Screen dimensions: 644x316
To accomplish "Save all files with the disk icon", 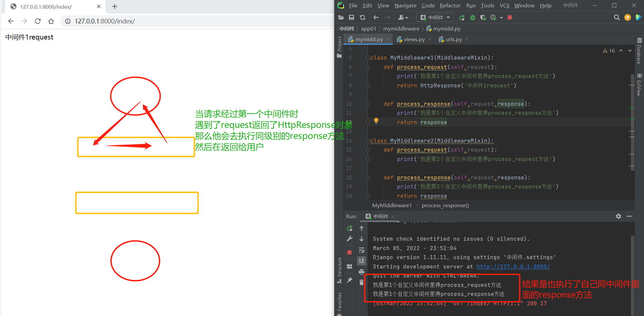I will [351, 18].
